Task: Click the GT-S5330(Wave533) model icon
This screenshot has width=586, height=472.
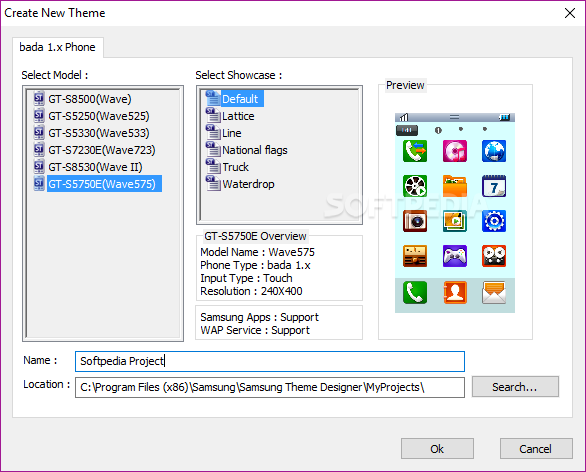Action: (39, 132)
